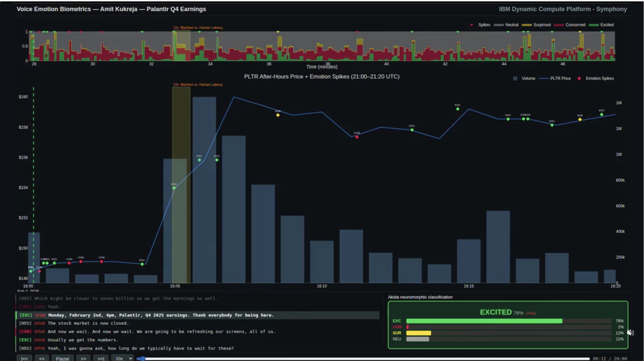Viewport: 644px width, 361px height.
Task: Pause the playback
Action: (62, 358)
